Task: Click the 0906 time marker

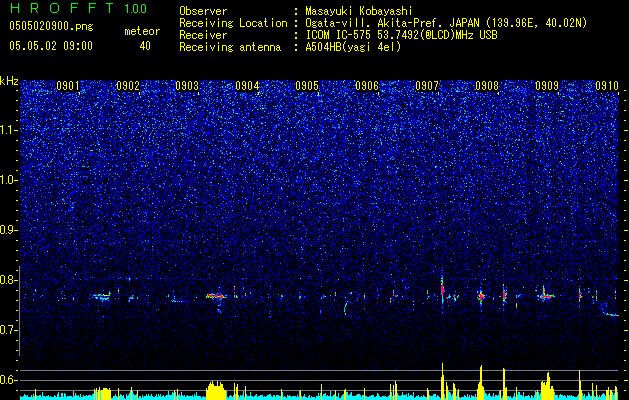Action: pyautogui.click(x=367, y=86)
